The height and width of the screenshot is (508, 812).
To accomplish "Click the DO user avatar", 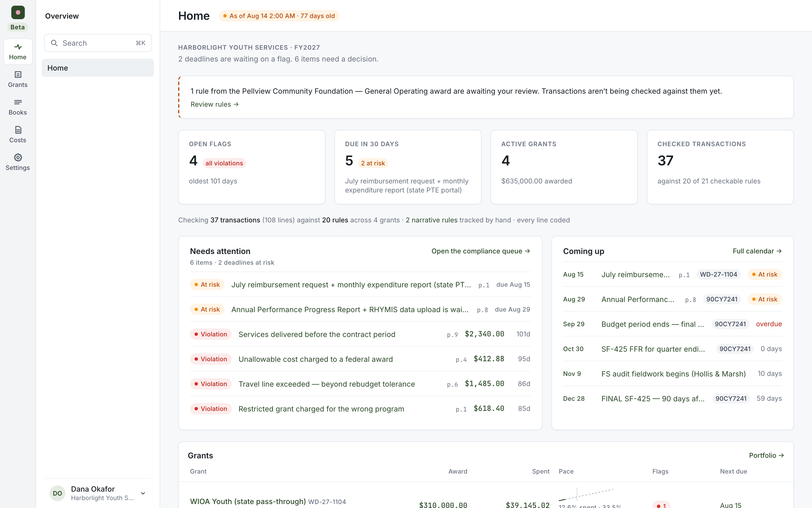I will click(x=58, y=493).
